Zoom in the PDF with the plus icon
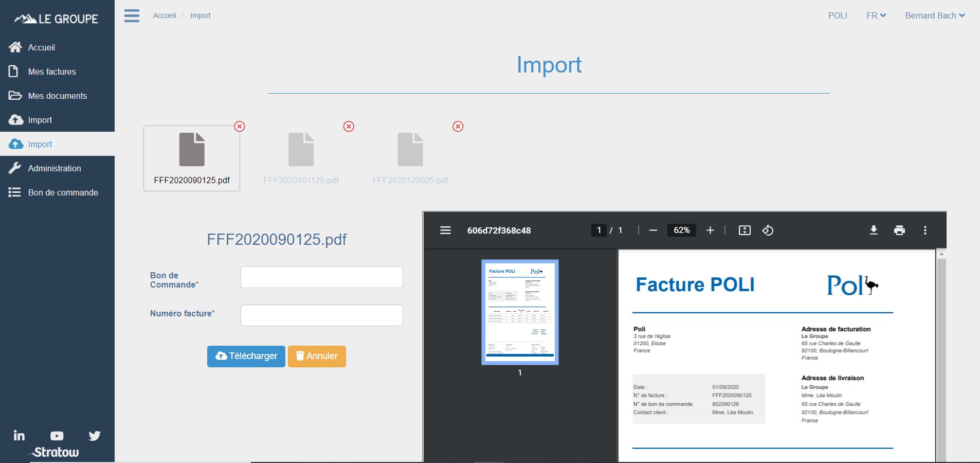 [x=710, y=230]
